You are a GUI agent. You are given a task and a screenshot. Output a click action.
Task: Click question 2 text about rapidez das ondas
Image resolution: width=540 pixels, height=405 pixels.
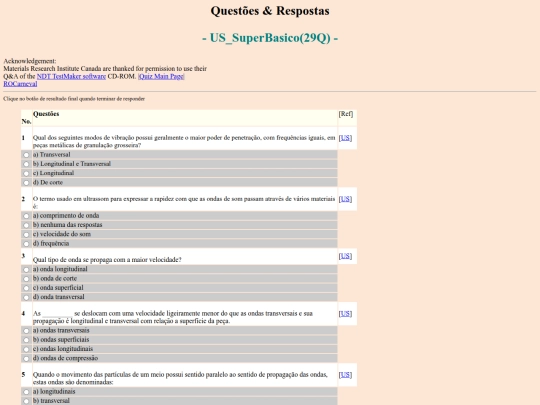coord(184,202)
